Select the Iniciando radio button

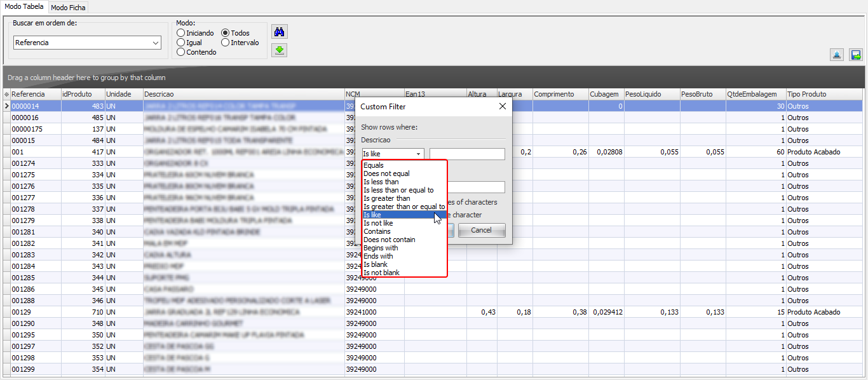[181, 33]
